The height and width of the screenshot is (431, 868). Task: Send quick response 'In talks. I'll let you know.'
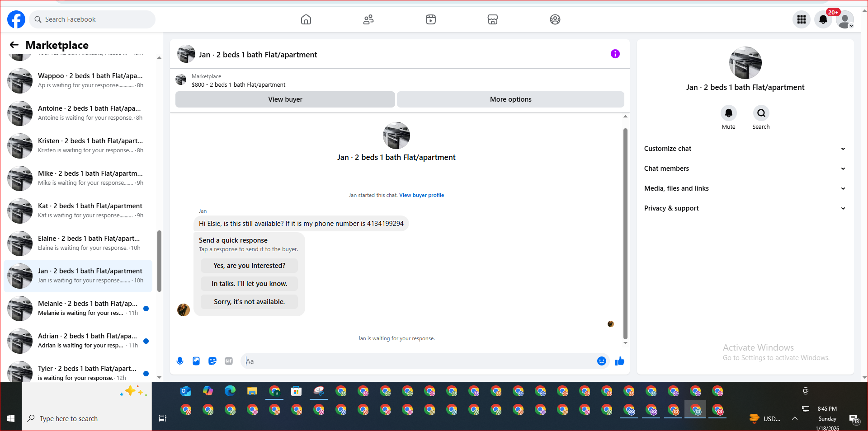click(x=250, y=284)
